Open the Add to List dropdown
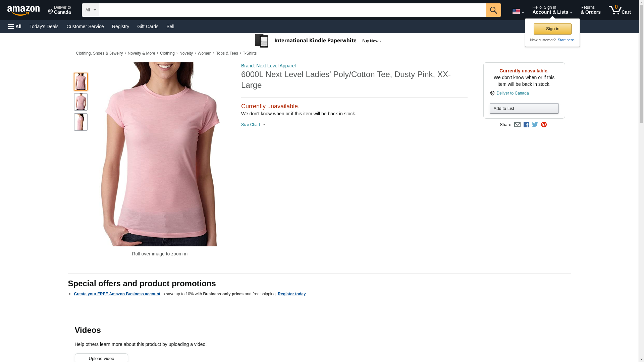Screen dimensions: 644x362 (524, 109)
